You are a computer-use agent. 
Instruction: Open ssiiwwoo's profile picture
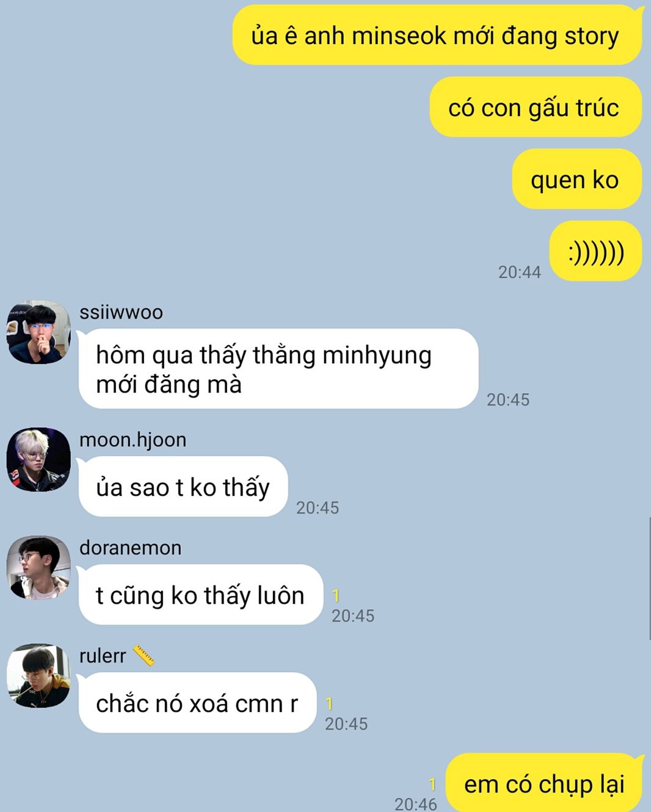38,332
